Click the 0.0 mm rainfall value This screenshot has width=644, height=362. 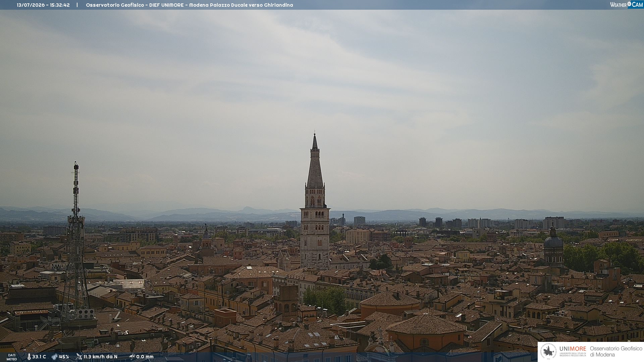tap(145, 357)
